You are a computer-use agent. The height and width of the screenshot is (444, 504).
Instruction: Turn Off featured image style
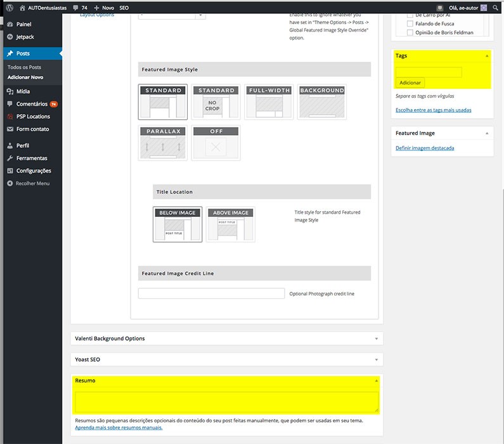click(x=216, y=143)
